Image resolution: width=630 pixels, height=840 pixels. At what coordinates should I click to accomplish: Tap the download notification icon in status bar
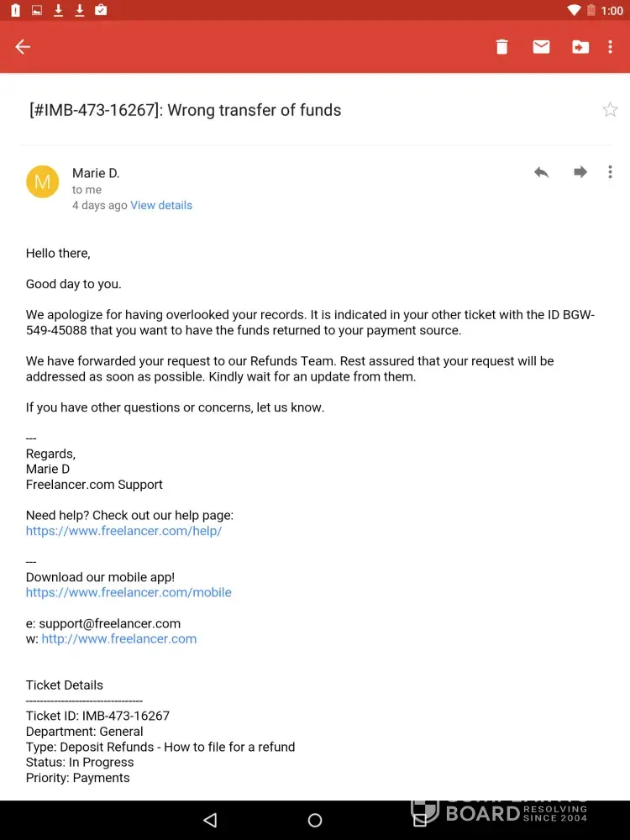click(59, 10)
